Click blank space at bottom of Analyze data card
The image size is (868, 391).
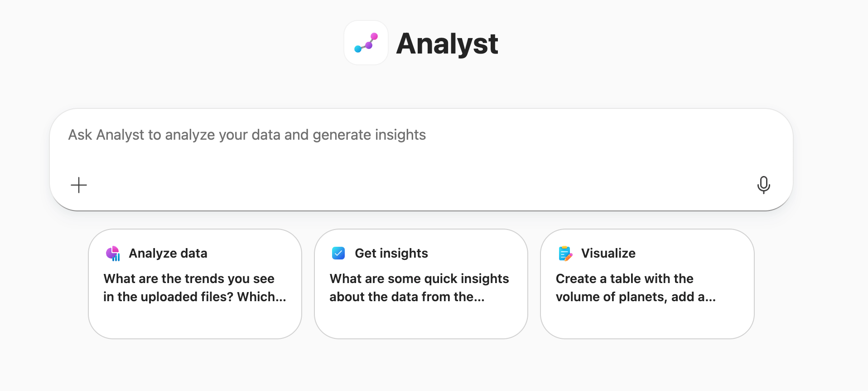tap(195, 323)
